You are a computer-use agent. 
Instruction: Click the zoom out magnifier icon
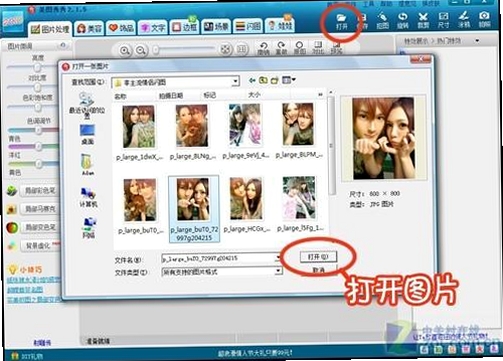click(x=141, y=51)
